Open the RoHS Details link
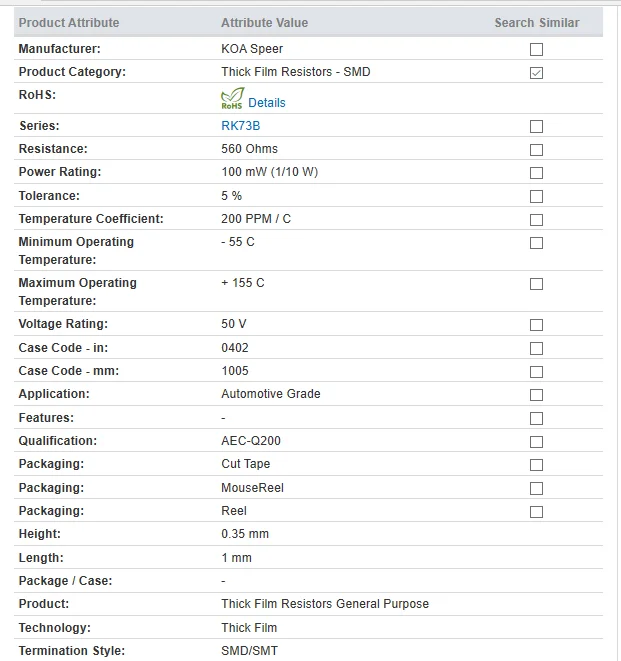Image resolution: width=621 pixels, height=661 pixels. pos(266,102)
